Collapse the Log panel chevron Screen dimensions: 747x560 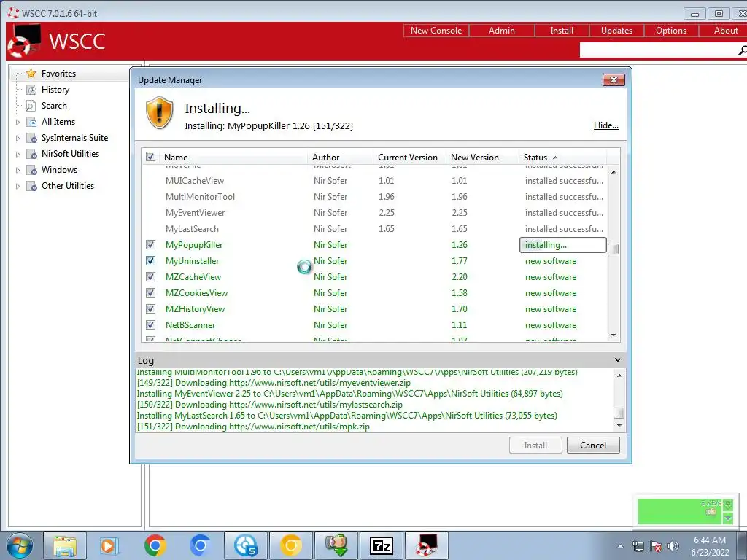tap(618, 360)
